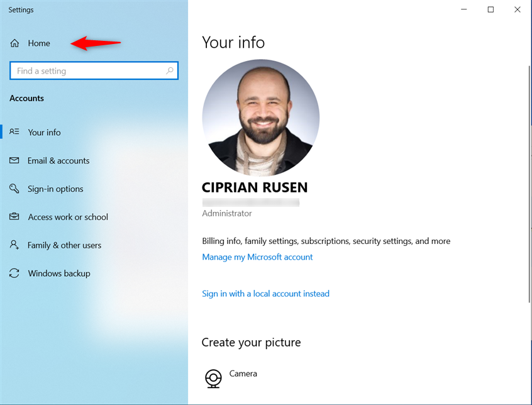
Task: Click the CIPRIAN RUSEN account name
Action: [255, 187]
